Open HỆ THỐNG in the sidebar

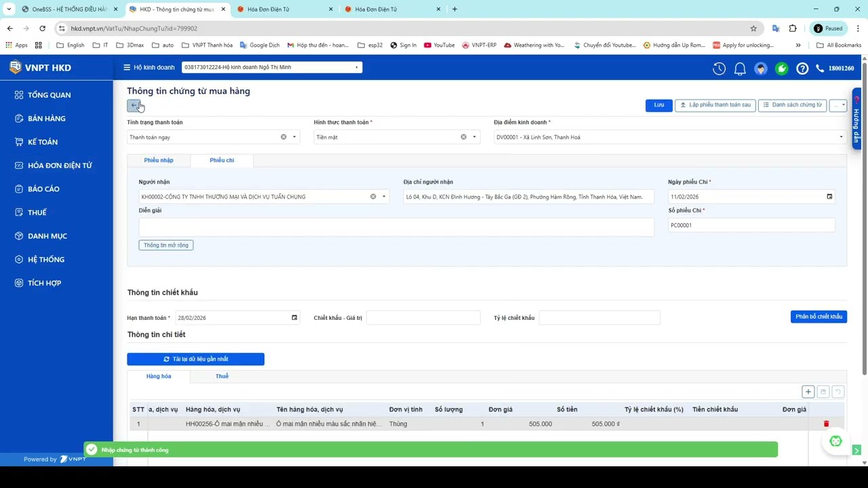[46, 260]
